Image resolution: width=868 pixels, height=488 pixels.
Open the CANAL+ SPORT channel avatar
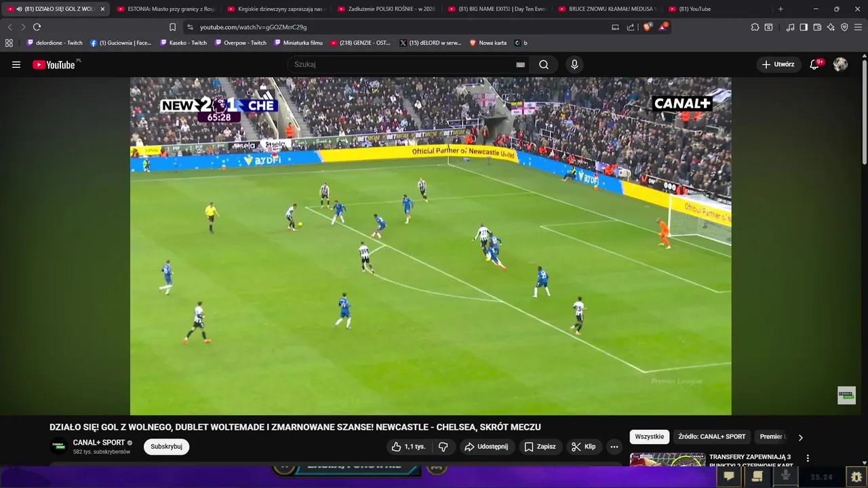(x=58, y=447)
